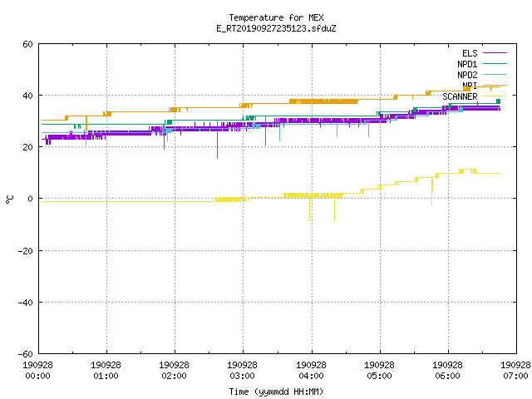Viewport: 532px width, 399px height.
Task: Click the x-axis tick label 190928 03:00
Action: [242, 371]
